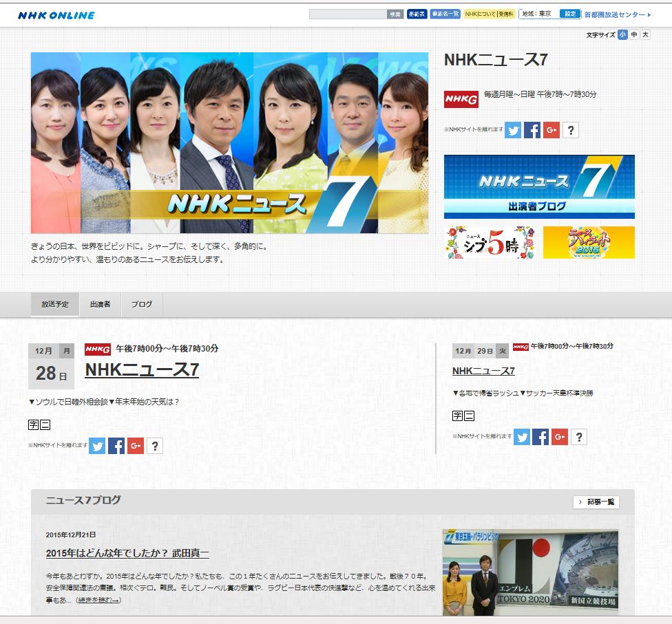The width and height of the screenshot is (672, 624).
Task: Share on Facebook from program header
Action: click(532, 130)
